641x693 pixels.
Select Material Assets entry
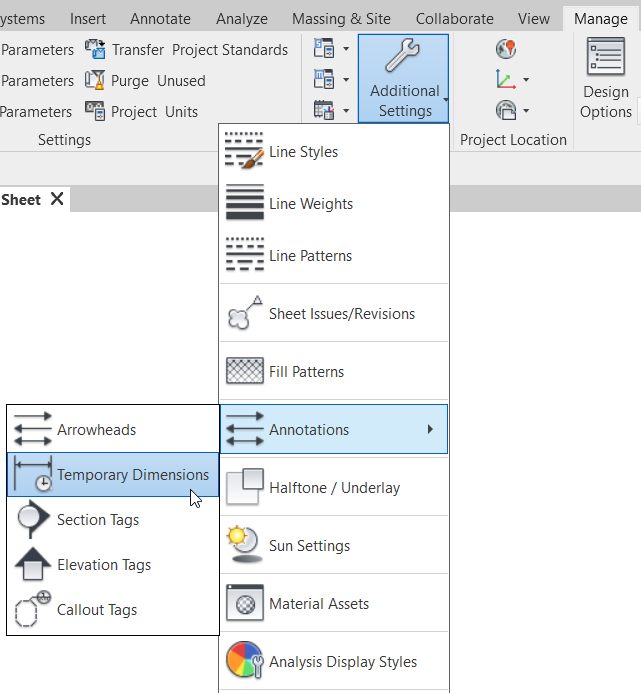point(319,604)
